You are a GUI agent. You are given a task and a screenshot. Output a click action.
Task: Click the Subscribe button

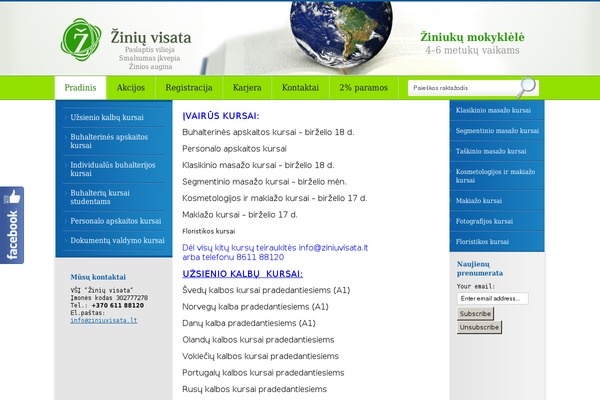click(x=475, y=314)
